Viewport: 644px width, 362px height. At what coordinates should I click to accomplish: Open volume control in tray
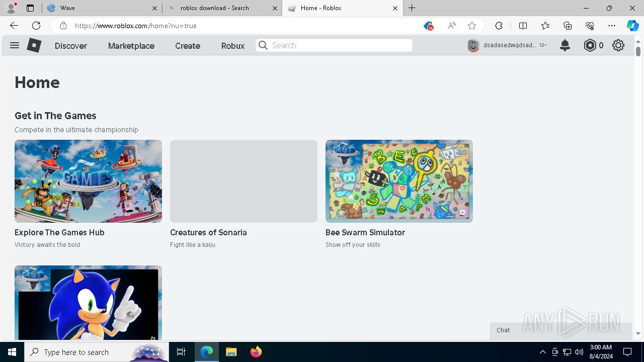tap(579, 352)
